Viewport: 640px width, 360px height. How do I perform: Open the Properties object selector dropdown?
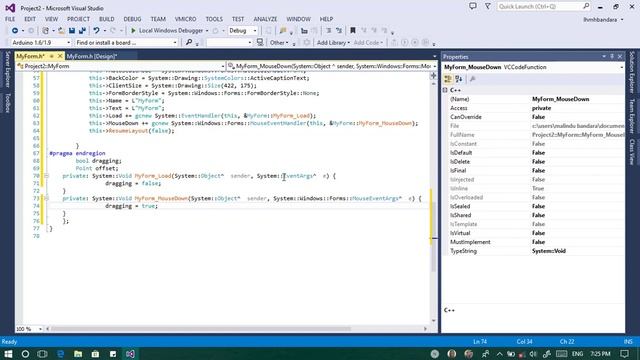point(533,67)
